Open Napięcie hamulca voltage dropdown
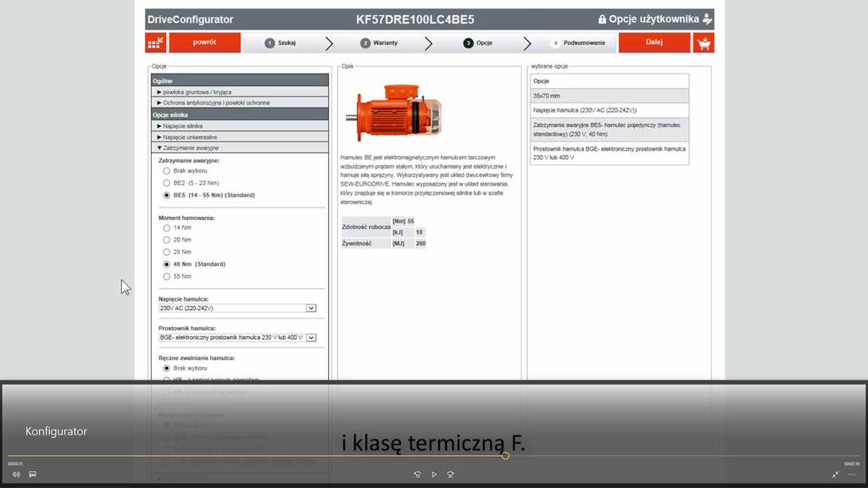Image resolution: width=868 pixels, height=488 pixels. coord(237,308)
